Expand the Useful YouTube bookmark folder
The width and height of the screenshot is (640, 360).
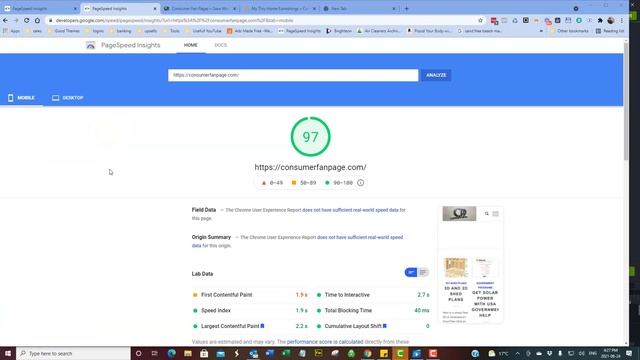point(203,31)
